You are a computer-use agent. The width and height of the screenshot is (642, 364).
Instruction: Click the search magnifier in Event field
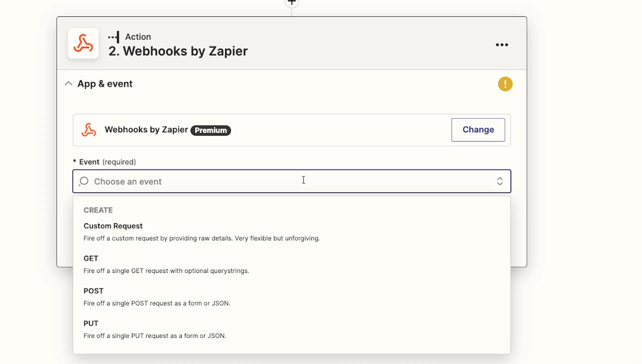(84, 181)
